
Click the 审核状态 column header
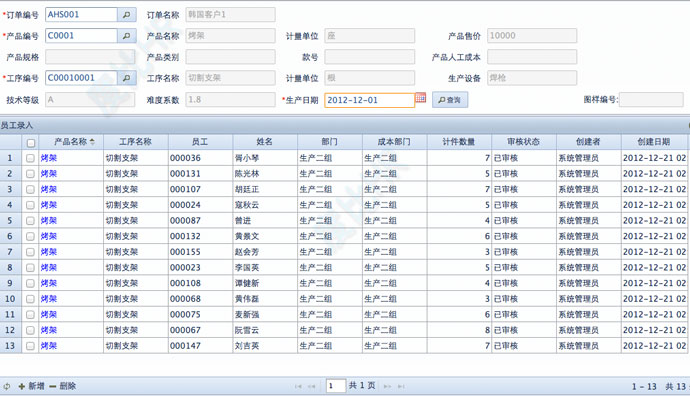pyautogui.click(x=524, y=142)
